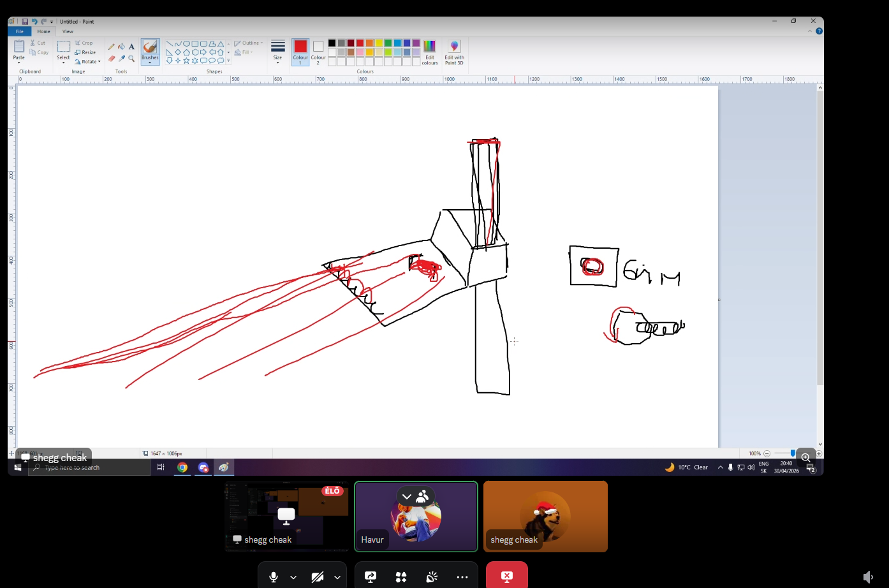
Task: Open the File menu in Paint
Action: pos(19,31)
